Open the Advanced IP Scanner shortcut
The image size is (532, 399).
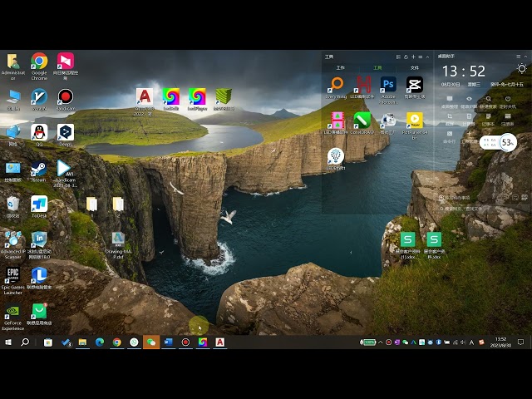tap(13, 239)
